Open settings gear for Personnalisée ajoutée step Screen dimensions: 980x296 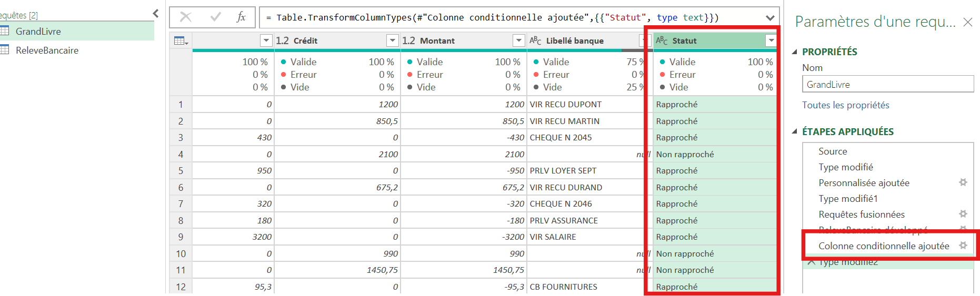pos(963,182)
